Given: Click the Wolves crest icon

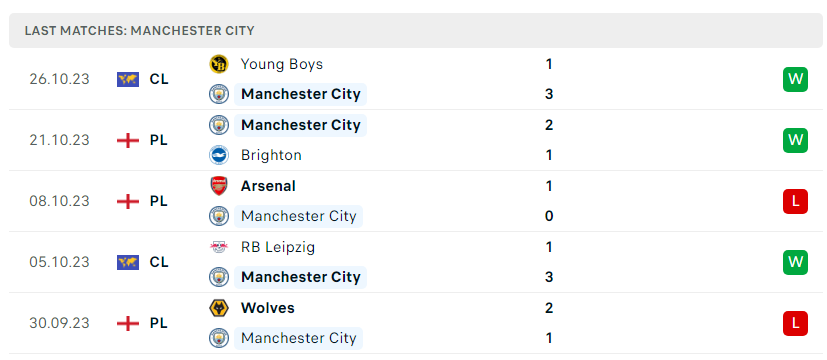Looking at the screenshot, I should click(x=219, y=308).
